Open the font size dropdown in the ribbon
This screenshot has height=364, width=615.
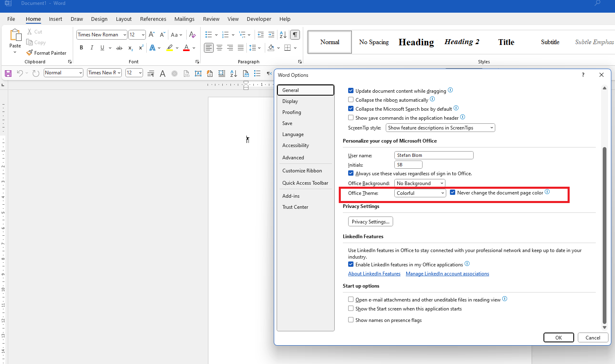coord(142,35)
